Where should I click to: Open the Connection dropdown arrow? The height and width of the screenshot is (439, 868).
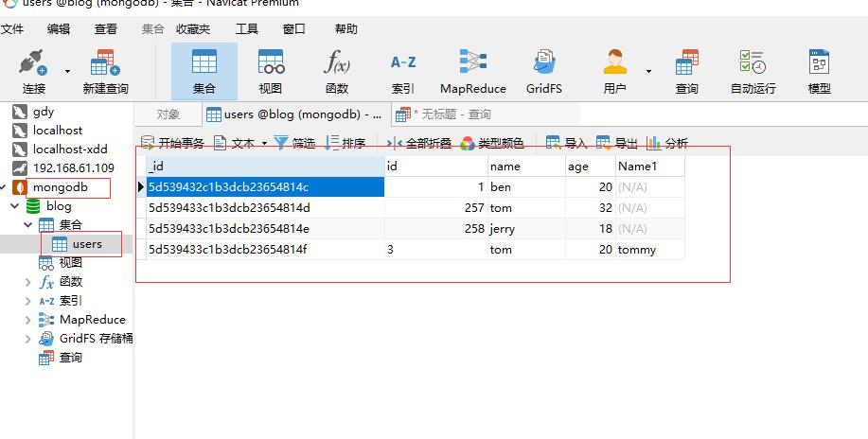(67, 71)
